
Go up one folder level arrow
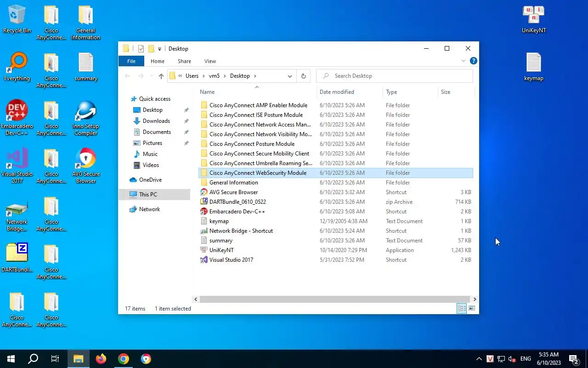[161, 76]
